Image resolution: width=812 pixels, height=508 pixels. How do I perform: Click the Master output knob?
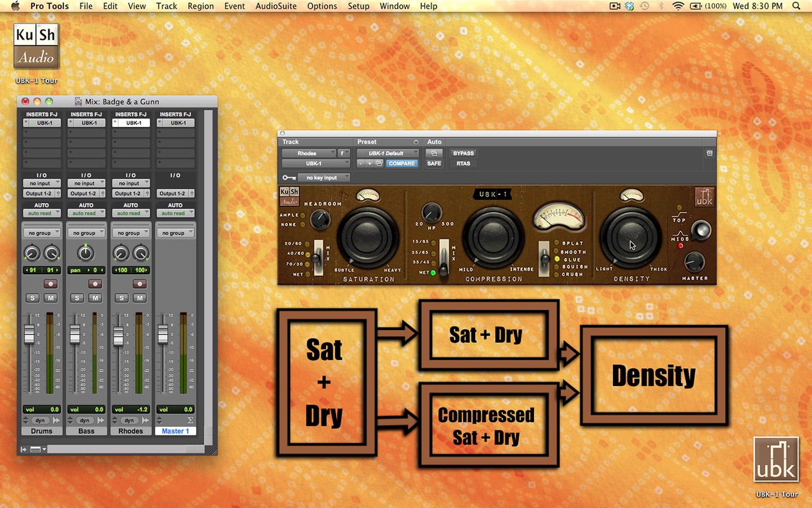click(x=694, y=262)
